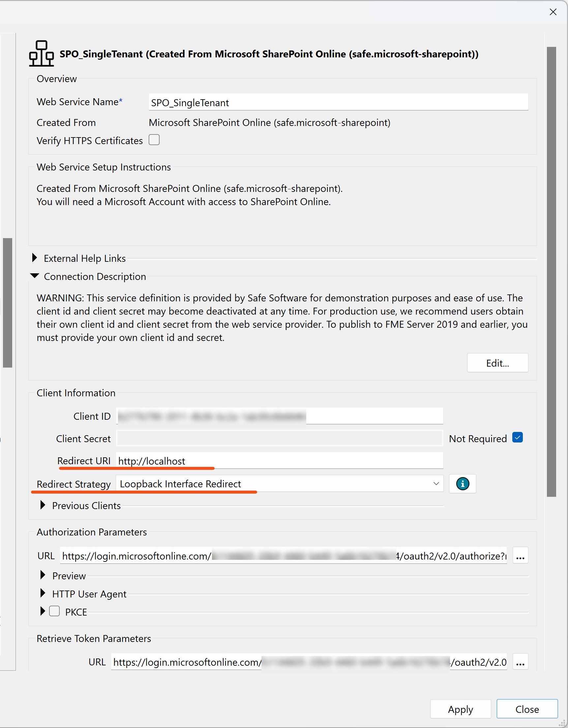The height and width of the screenshot is (728, 568).
Task: Click the 'Retrieve Token Parameters' group label
Action: click(94, 639)
